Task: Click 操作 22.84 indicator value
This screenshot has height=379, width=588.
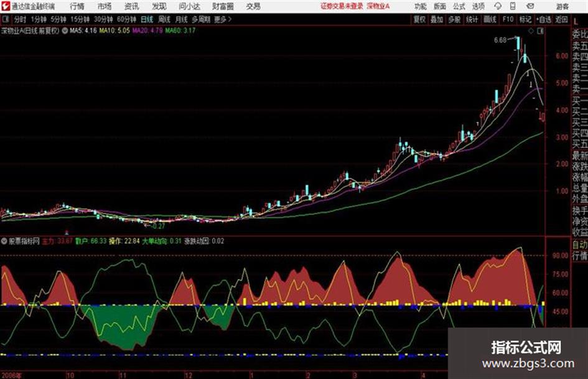Action: coord(124,241)
